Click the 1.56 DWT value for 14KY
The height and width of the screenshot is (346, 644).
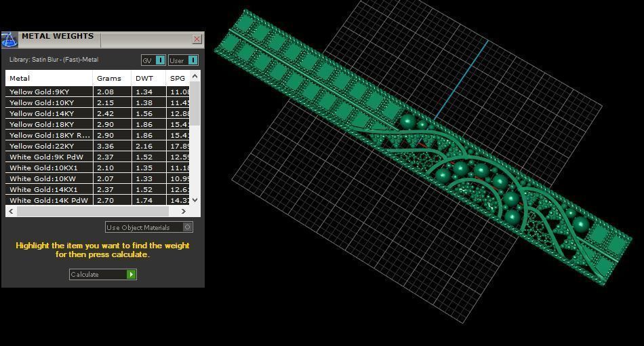[144, 113]
